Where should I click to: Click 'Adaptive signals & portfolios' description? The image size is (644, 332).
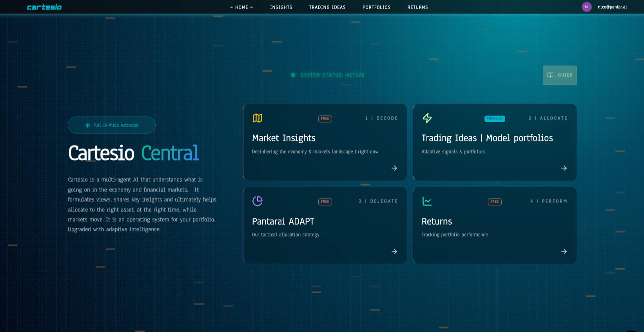click(x=453, y=152)
